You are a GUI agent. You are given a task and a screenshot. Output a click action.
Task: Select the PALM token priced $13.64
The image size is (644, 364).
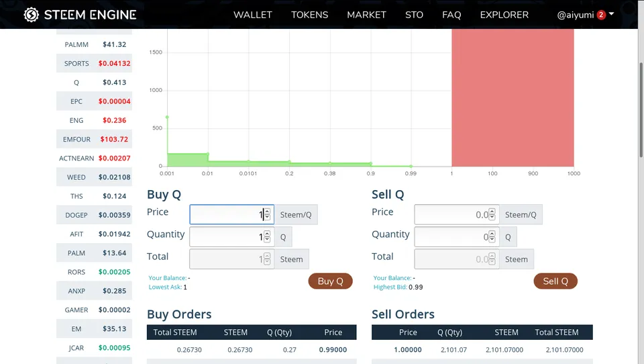(x=94, y=253)
